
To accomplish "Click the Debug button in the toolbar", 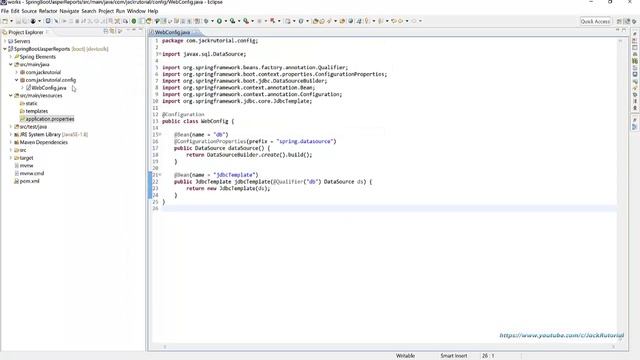I will click(x=206, y=21).
